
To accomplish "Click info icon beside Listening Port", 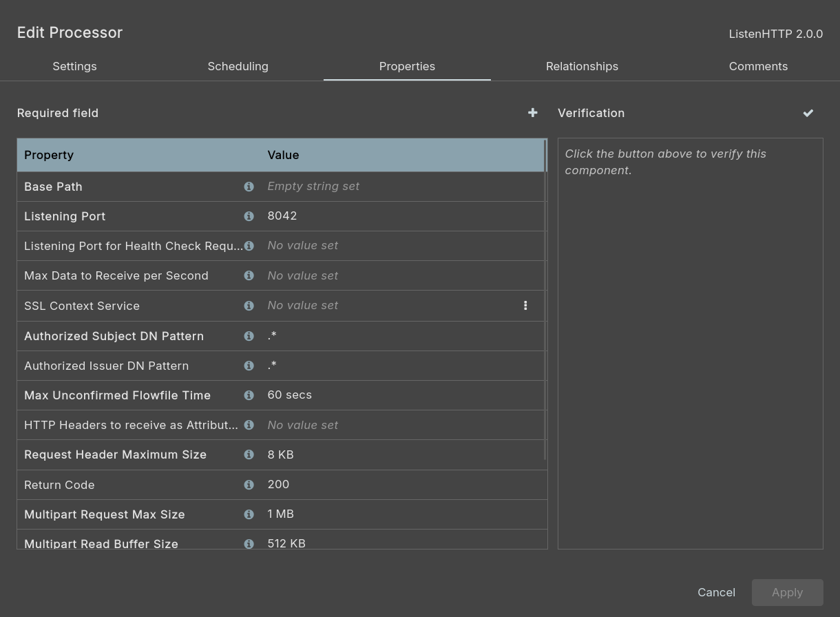I will (249, 216).
